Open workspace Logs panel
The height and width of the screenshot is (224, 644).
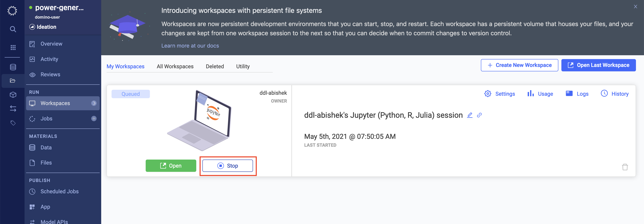[577, 94]
